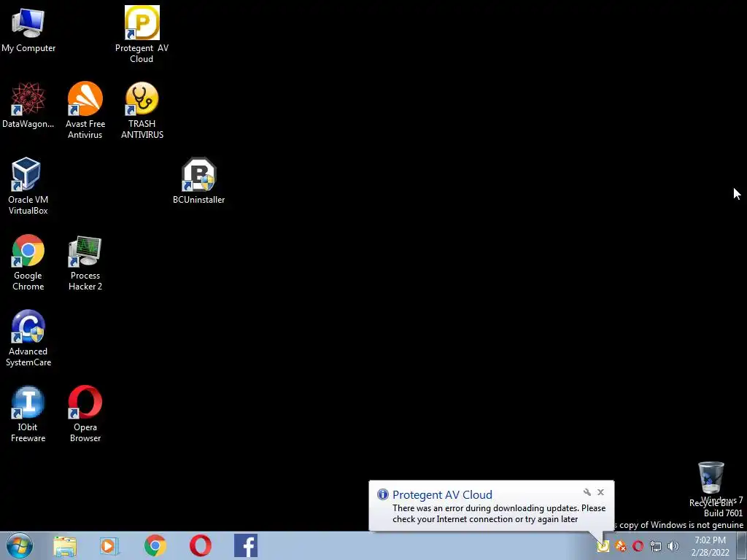Open Chrome from the taskbar
Screen dimensions: 747x560
click(155, 545)
